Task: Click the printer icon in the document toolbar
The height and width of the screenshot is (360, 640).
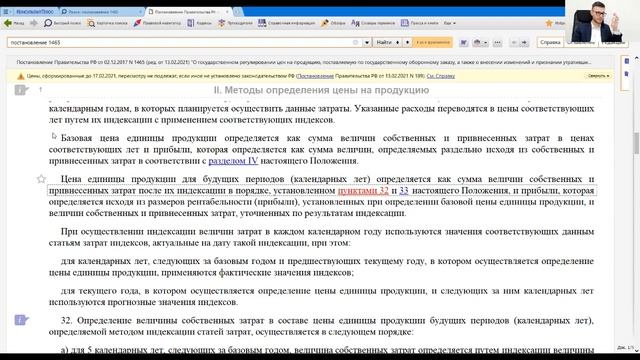Action: click(x=477, y=42)
